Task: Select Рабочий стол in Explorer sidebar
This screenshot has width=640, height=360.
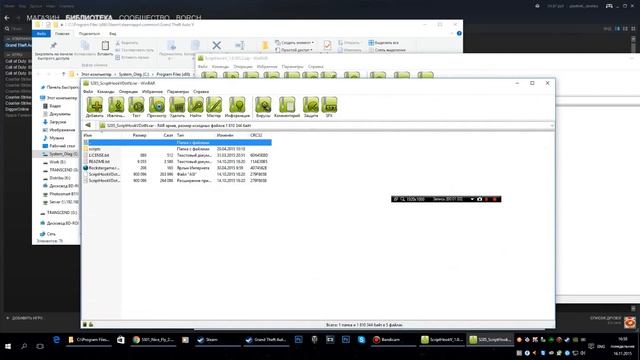Action: coord(59,146)
